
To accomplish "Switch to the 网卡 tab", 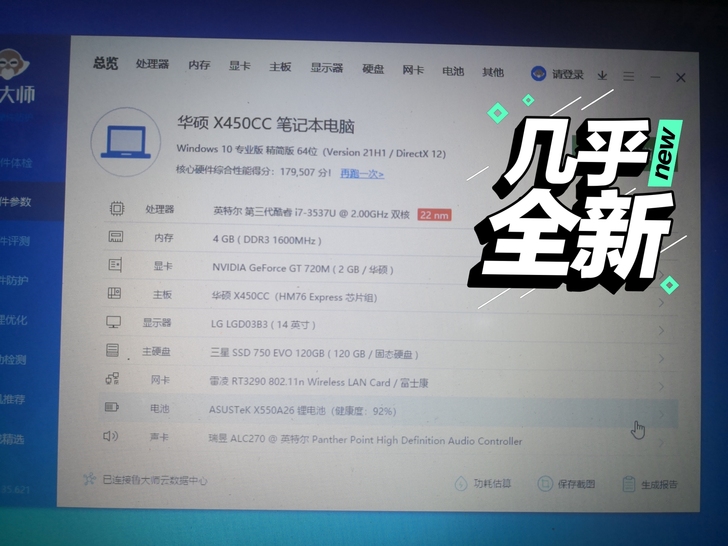I will pyautogui.click(x=413, y=71).
